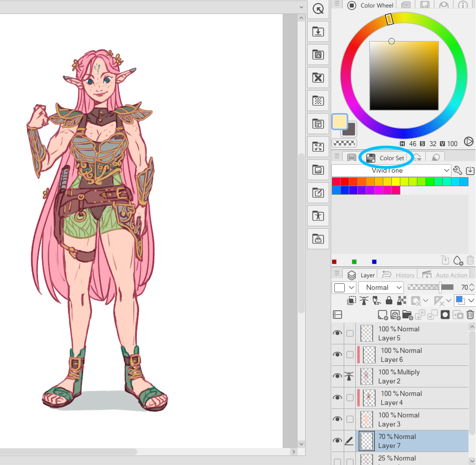Click the Delete Layer trash icon
This screenshot has height=465, width=476.
[470, 315]
